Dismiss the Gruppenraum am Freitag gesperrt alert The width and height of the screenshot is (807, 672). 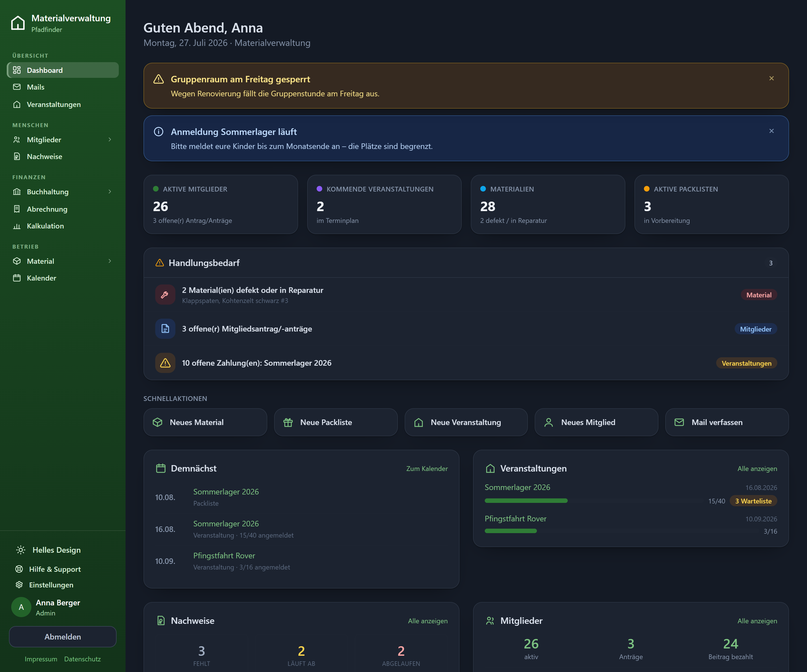pyautogui.click(x=771, y=78)
